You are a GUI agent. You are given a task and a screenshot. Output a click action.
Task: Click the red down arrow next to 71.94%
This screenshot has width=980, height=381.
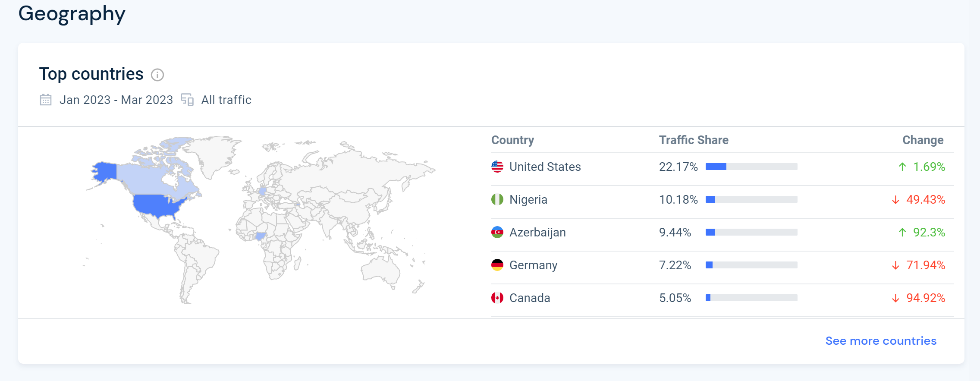(896, 265)
